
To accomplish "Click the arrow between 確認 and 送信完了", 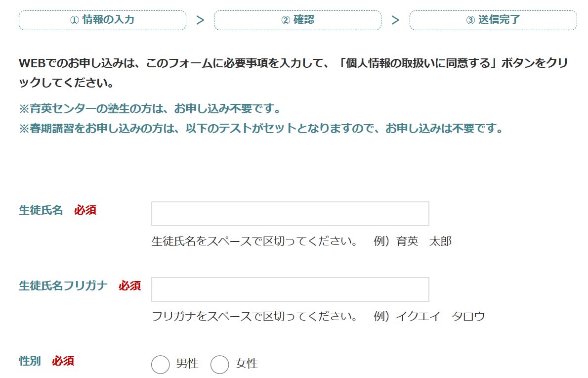I will (395, 20).
